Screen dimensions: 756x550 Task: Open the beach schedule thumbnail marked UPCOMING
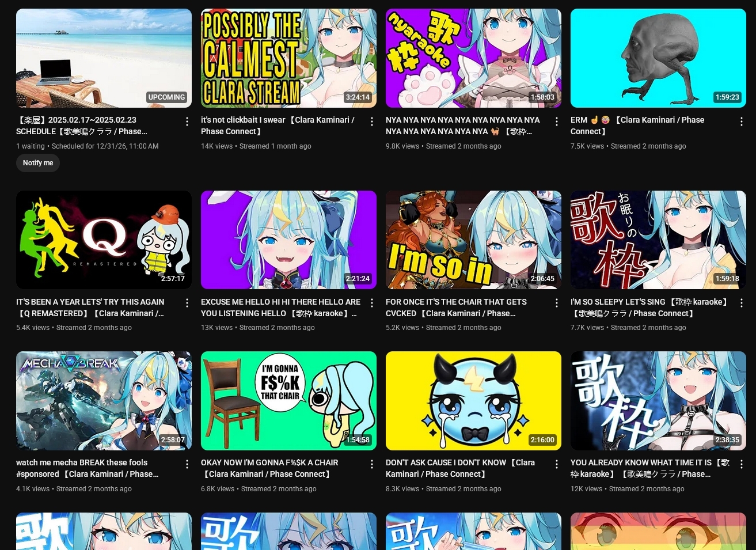click(x=104, y=58)
